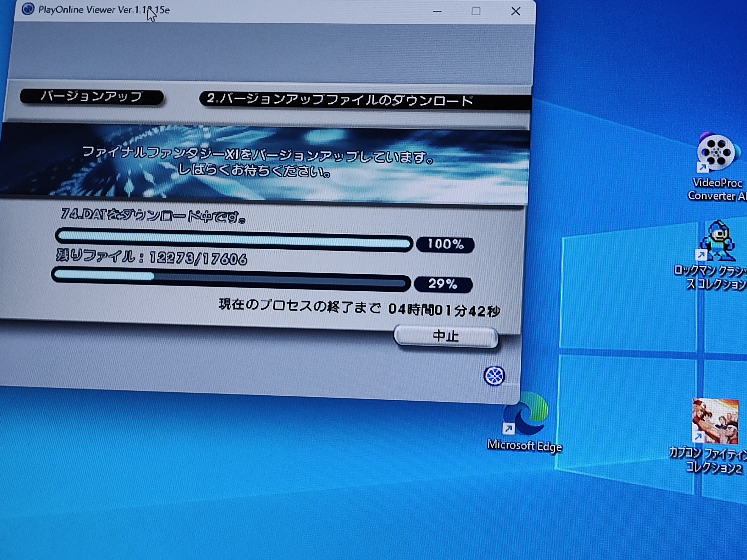Click the PlayOnline Viewer title bar icon
This screenshot has width=747, height=560.
[28, 9]
